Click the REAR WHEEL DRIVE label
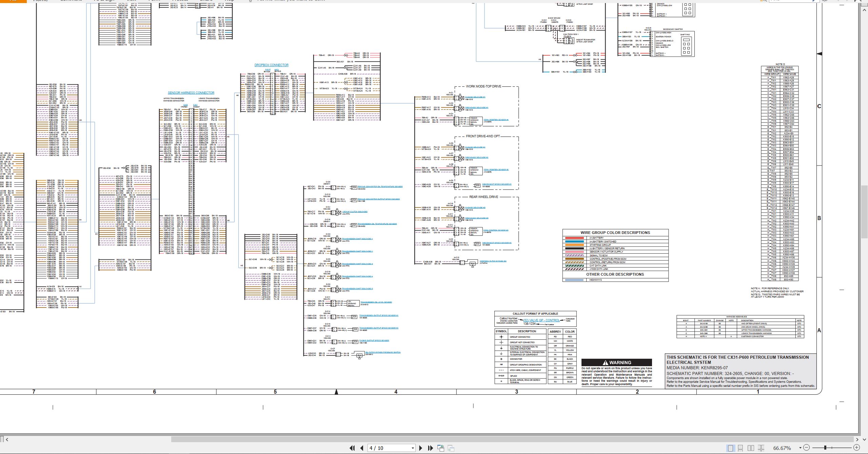The width and height of the screenshot is (868, 454). coord(484,197)
